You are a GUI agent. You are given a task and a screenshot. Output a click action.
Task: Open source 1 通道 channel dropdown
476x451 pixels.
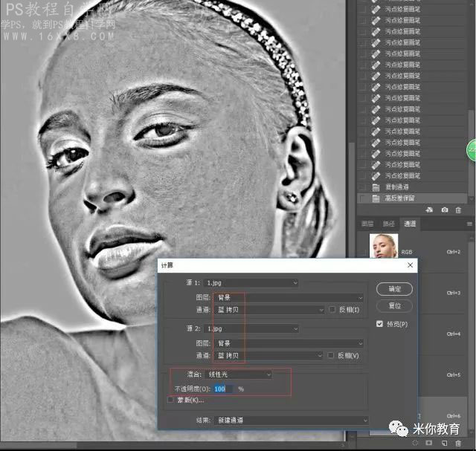click(269, 310)
